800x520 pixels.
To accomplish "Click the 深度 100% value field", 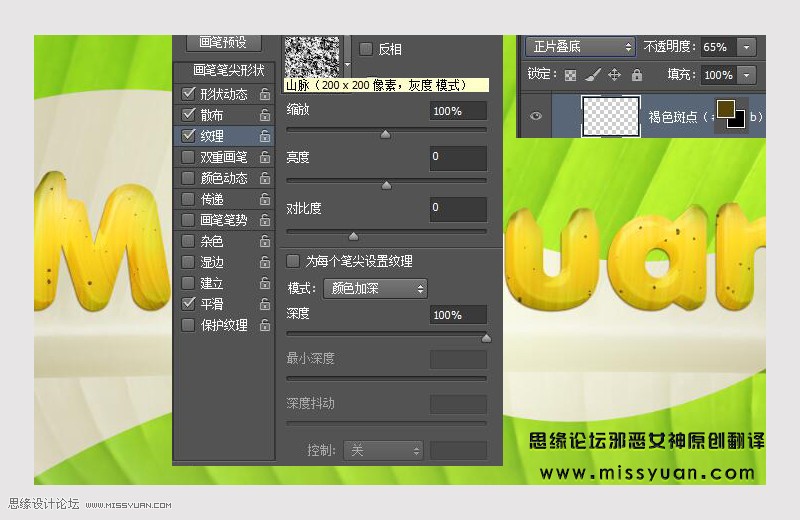I will tap(458, 315).
